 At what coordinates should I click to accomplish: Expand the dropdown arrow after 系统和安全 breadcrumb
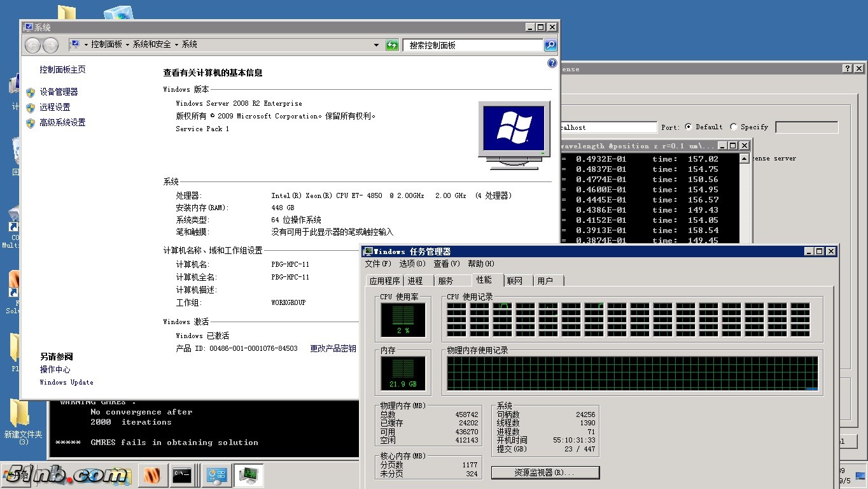(176, 45)
